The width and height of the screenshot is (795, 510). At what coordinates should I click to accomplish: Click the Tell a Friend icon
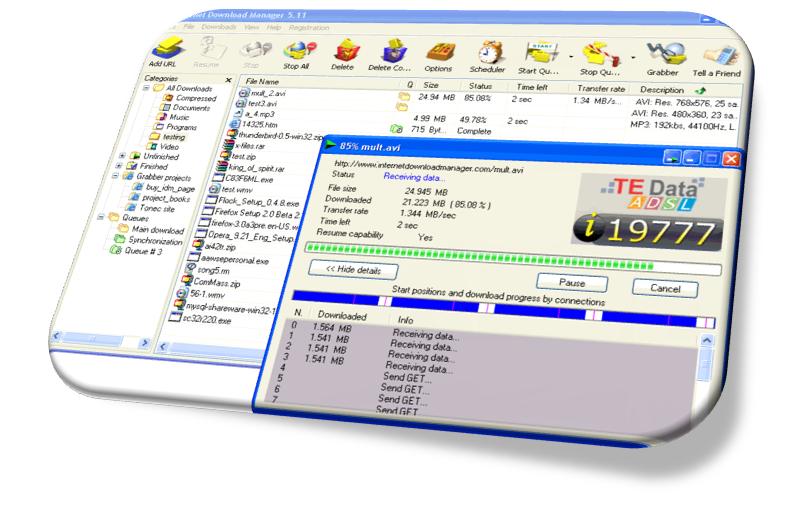(717, 60)
